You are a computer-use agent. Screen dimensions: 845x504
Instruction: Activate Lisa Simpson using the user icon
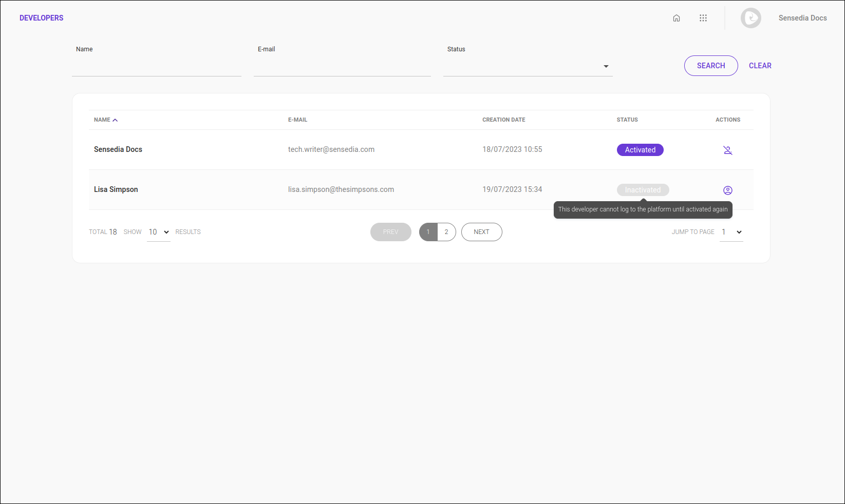728,190
